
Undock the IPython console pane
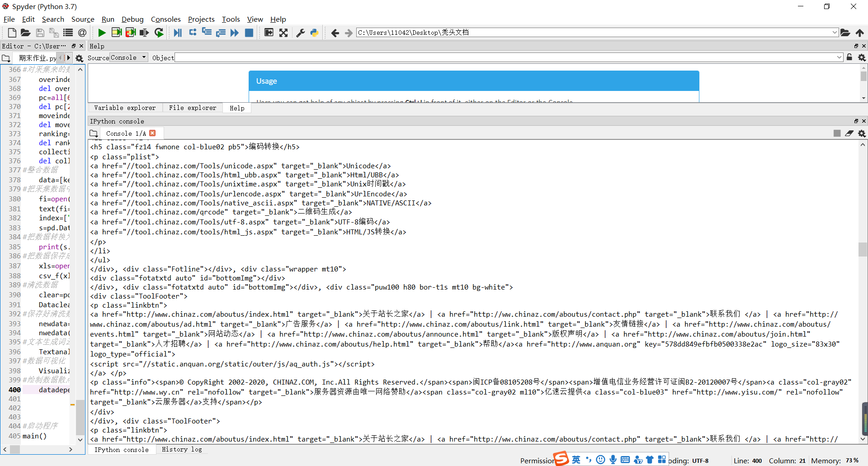pyautogui.click(x=856, y=121)
